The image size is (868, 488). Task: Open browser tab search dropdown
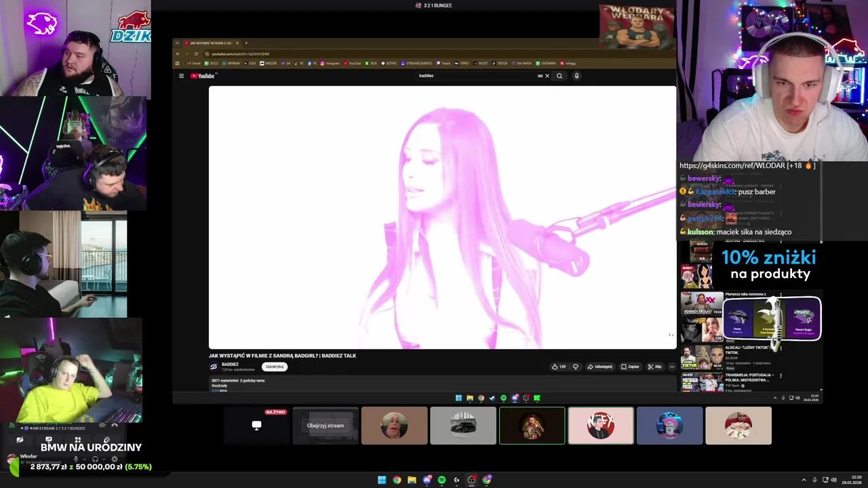pyautogui.click(x=177, y=43)
